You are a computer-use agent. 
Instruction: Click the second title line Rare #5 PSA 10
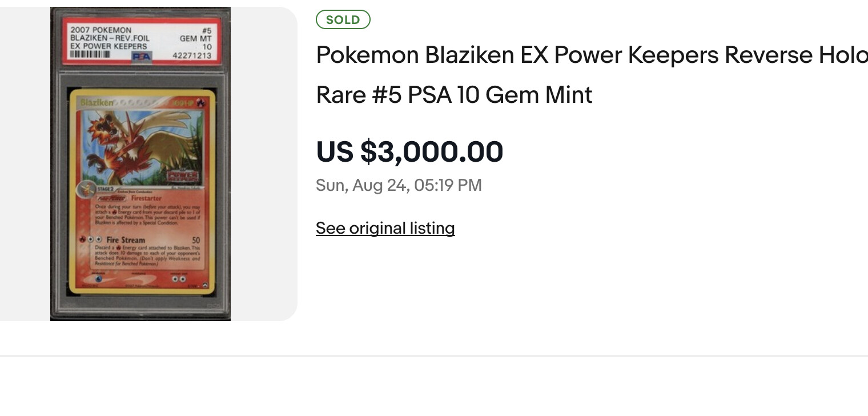click(x=454, y=95)
